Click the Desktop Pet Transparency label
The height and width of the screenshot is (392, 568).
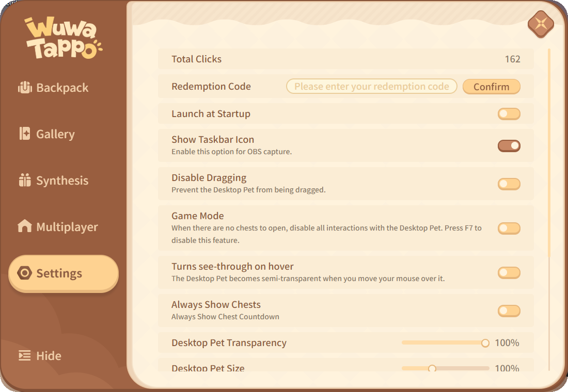[229, 343]
